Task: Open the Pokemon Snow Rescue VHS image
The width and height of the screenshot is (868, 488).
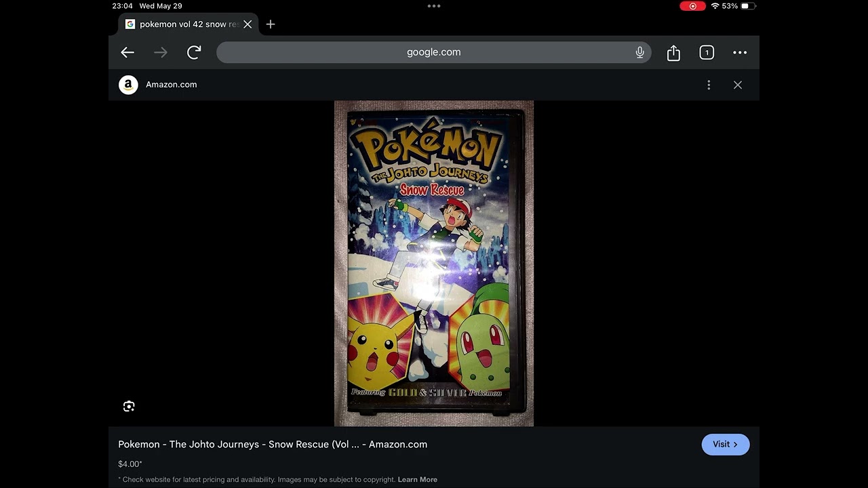Action: point(434,264)
